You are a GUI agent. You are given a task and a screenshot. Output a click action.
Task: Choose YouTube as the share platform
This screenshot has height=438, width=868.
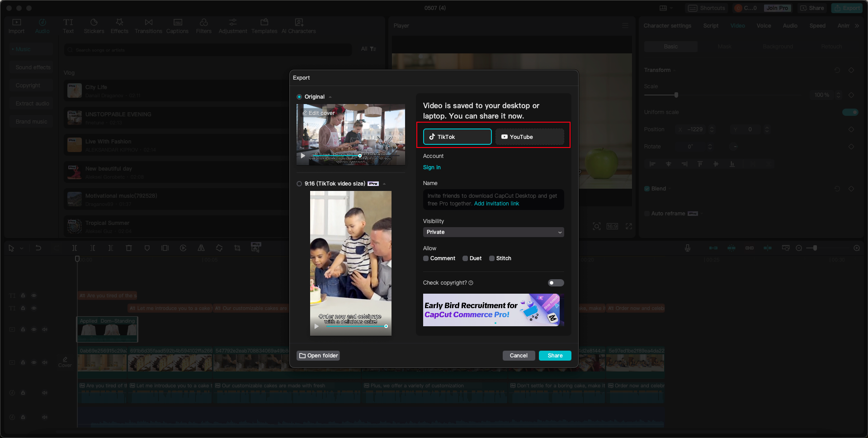pos(530,137)
